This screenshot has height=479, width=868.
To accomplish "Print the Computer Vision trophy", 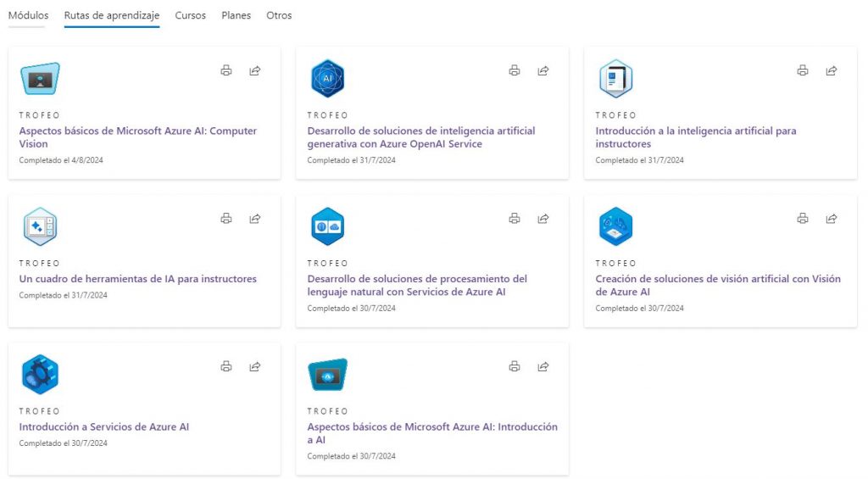I will (226, 70).
